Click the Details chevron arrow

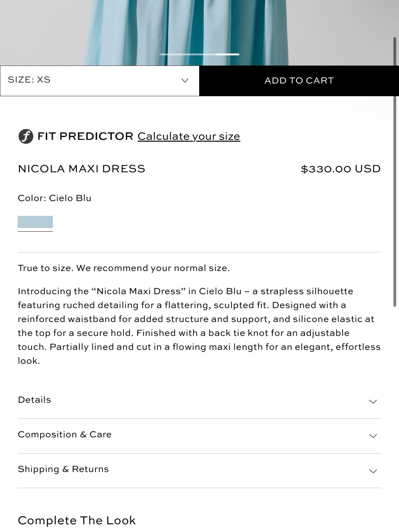point(373,401)
